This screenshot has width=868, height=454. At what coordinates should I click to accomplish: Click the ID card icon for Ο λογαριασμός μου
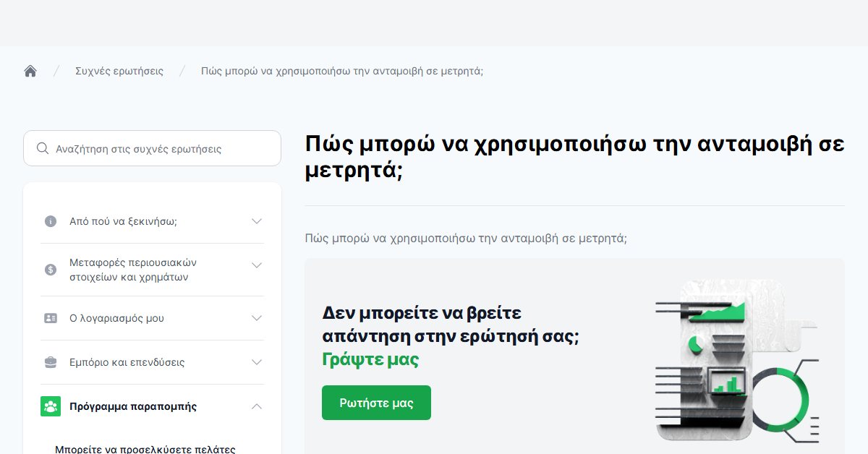(51, 318)
